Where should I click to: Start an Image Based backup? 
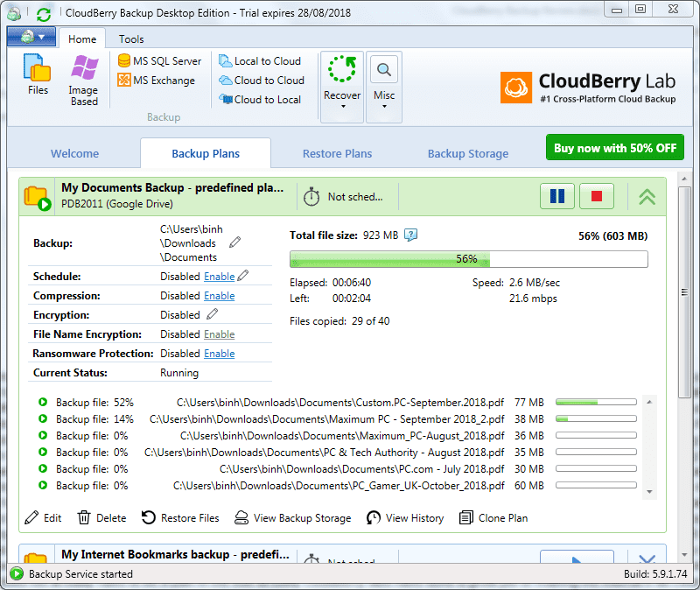click(84, 81)
